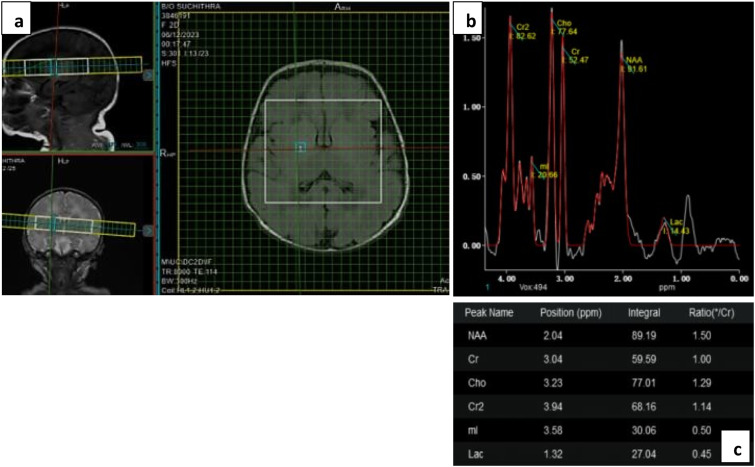
Task: Click Cho integral value 77.01
Action: (x=642, y=383)
